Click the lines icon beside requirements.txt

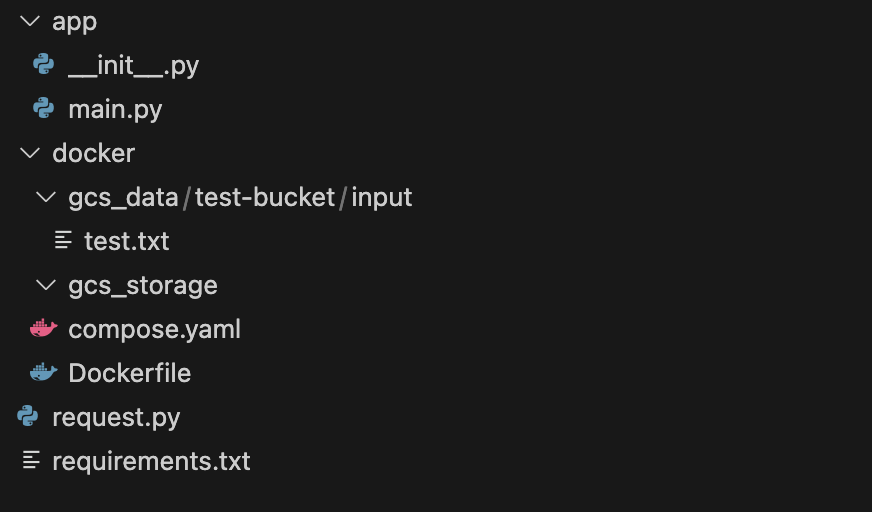pyautogui.click(x=31, y=461)
